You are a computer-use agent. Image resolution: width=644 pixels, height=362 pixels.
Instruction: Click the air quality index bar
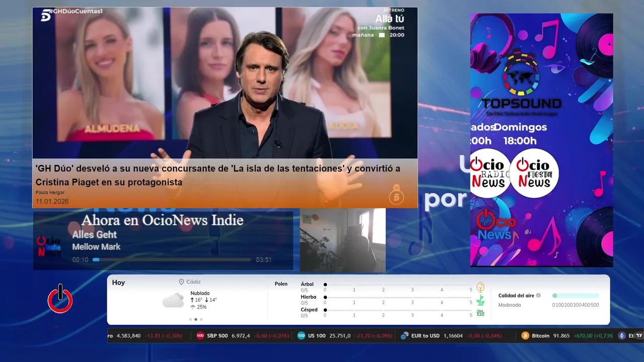[x=576, y=296]
